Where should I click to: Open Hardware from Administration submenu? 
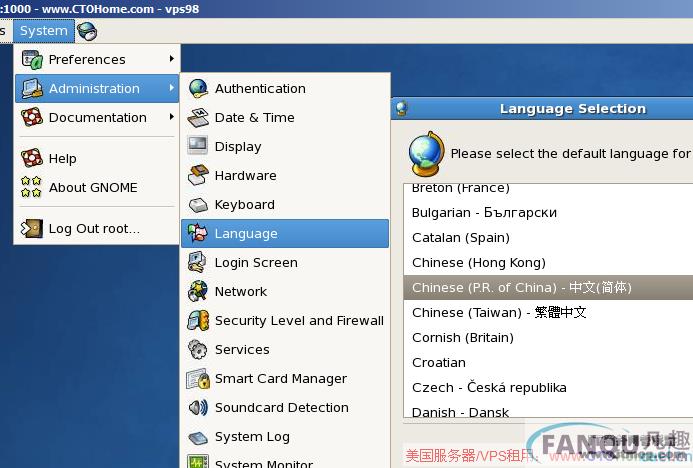click(x=285, y=175)
